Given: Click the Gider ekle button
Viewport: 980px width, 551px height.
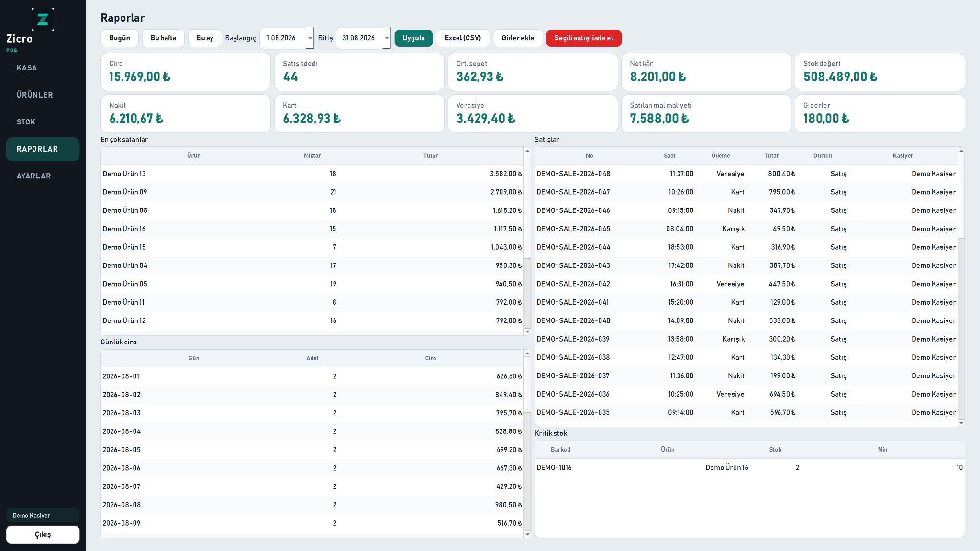Looking at the screenshot, I should 518,38.
